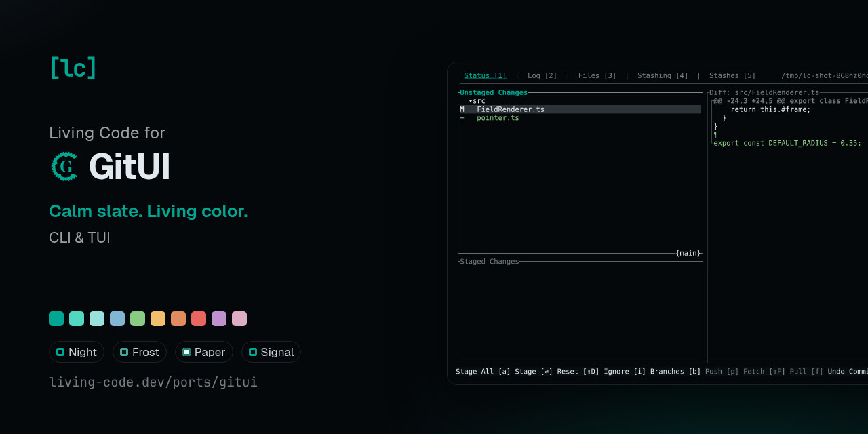Pick the red color swatch

(x=199, y=319)
